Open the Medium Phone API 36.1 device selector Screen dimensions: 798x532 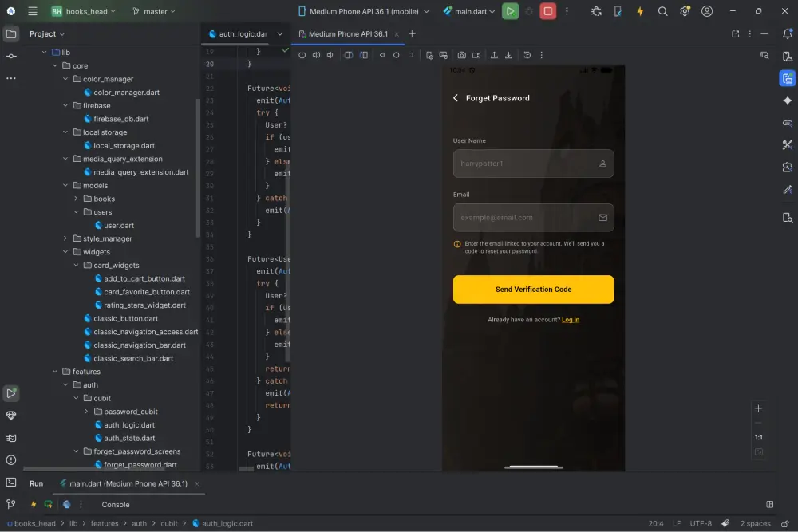point(363,11)
